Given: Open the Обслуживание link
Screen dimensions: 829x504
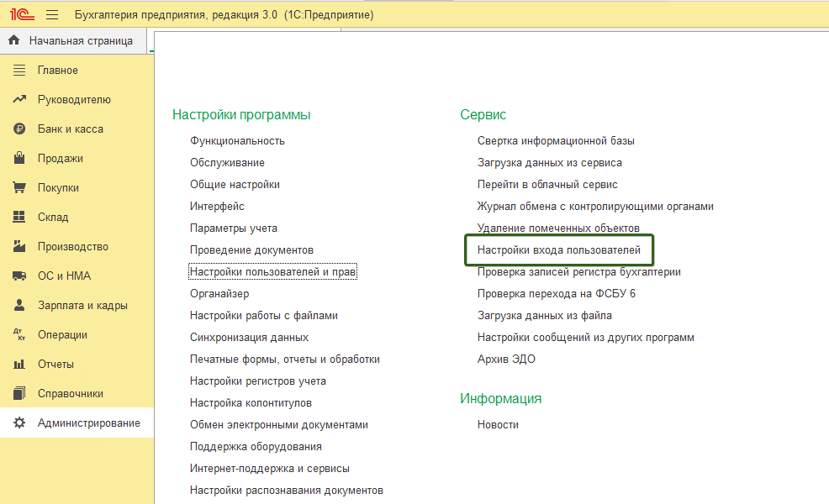Looking at the screenshot, I should 227,163.
